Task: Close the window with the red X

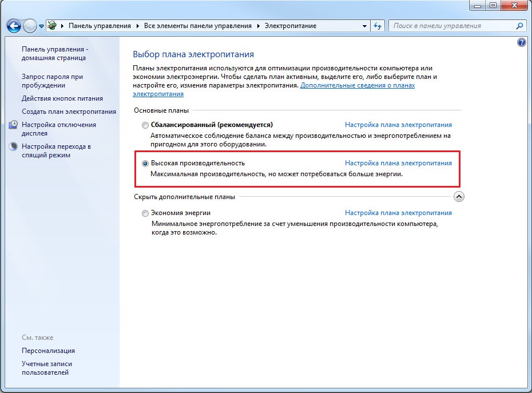Action: tap(515, 5)
